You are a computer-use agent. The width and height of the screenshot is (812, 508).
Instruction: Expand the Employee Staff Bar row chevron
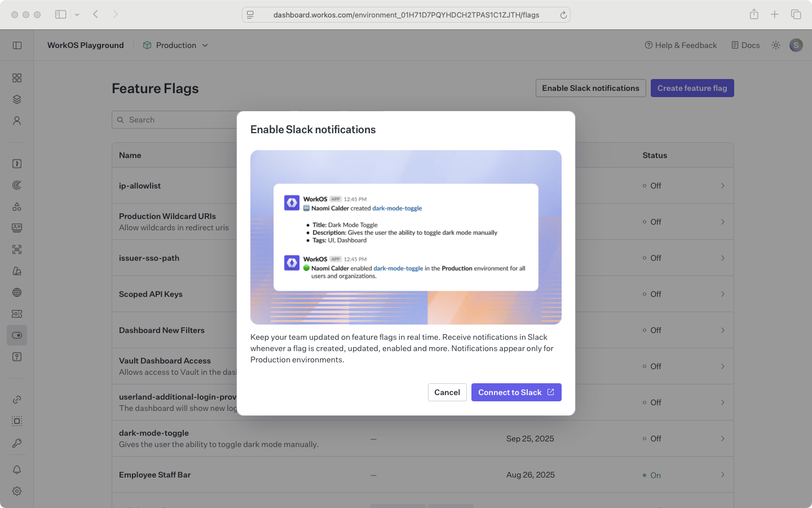coord(722,475)
